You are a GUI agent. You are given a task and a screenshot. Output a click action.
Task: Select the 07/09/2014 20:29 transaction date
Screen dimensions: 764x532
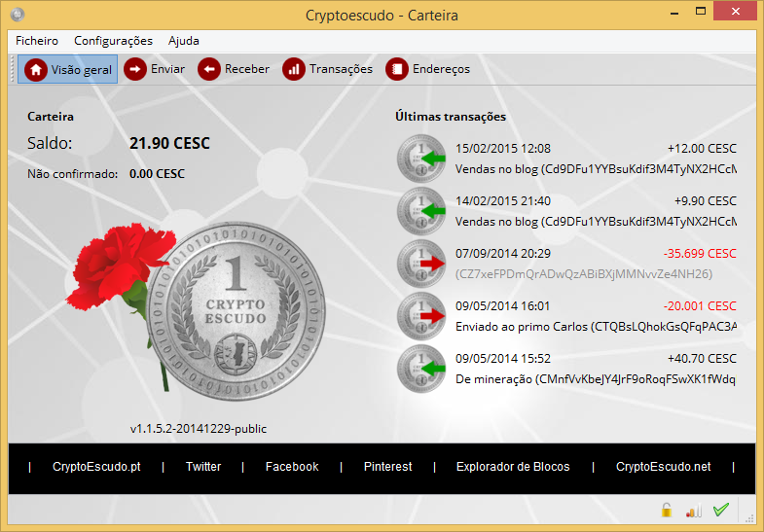coord(503,254)
